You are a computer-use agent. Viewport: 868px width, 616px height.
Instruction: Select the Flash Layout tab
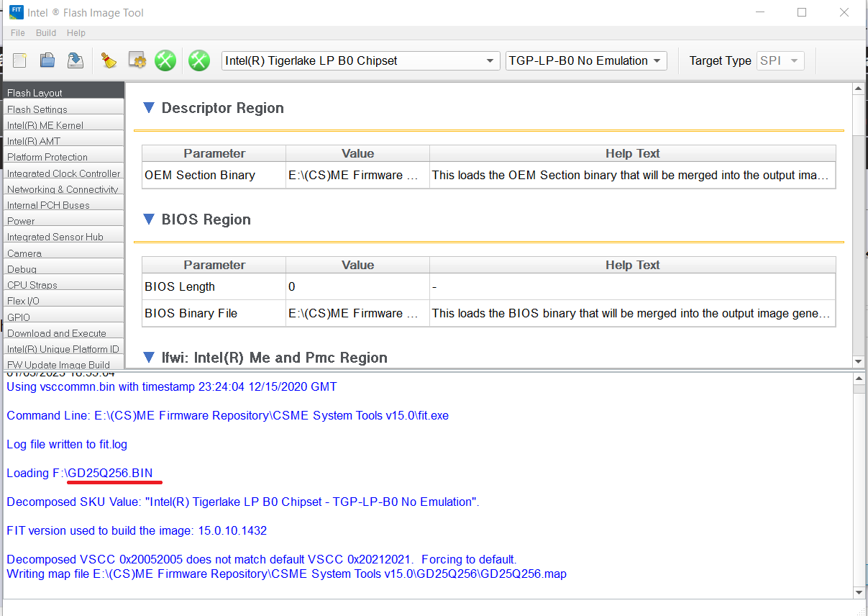coord(63,91)
